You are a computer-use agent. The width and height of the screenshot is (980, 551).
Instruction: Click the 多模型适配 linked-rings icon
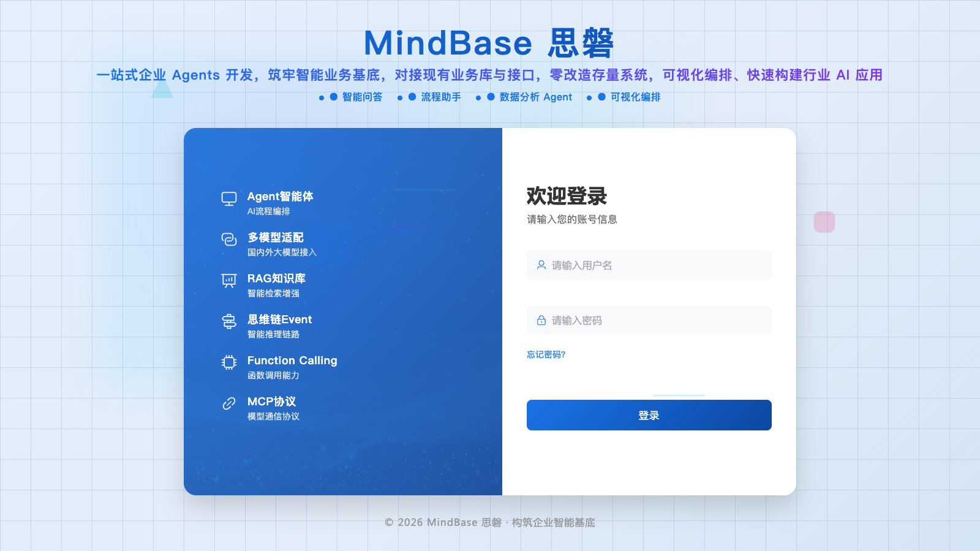229,239
